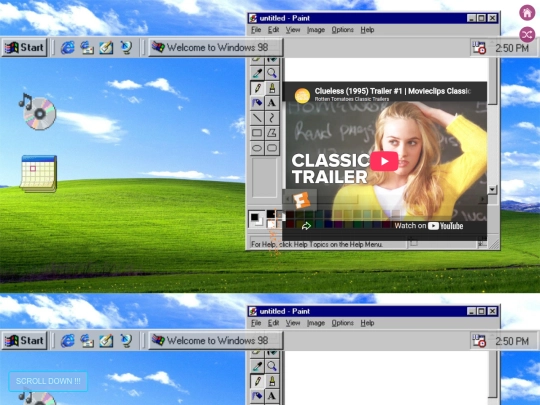Select Rectangle tool in upper Paint window
Image resolution: width=540 pixels, height=405 pixels.
click(x=257, y=133)
